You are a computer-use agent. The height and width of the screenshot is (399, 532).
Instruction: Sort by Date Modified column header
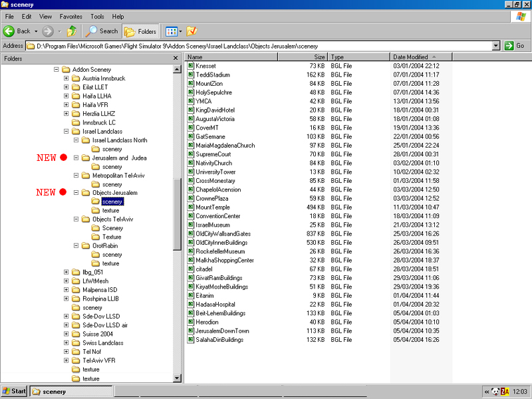(x=421, y=57)
